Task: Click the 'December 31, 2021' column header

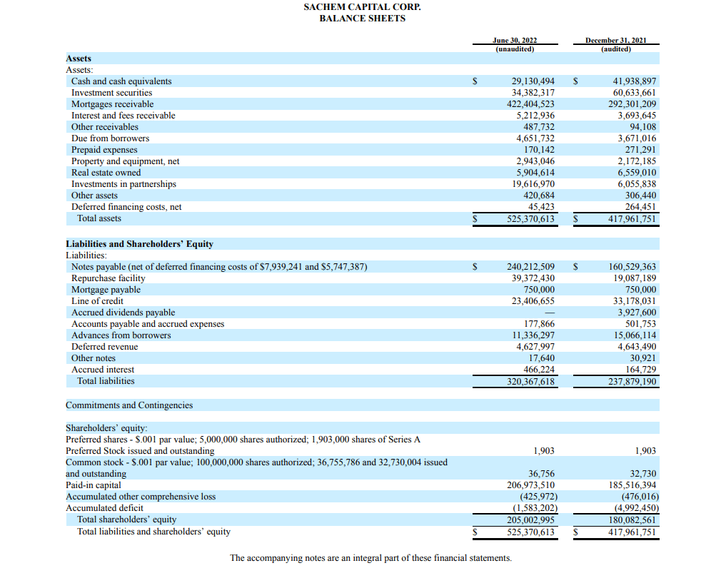Action: tap(615, 41)
